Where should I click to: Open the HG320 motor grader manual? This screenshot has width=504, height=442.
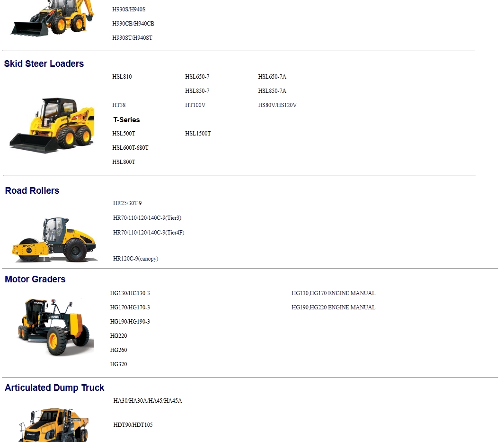click(118, 364)
